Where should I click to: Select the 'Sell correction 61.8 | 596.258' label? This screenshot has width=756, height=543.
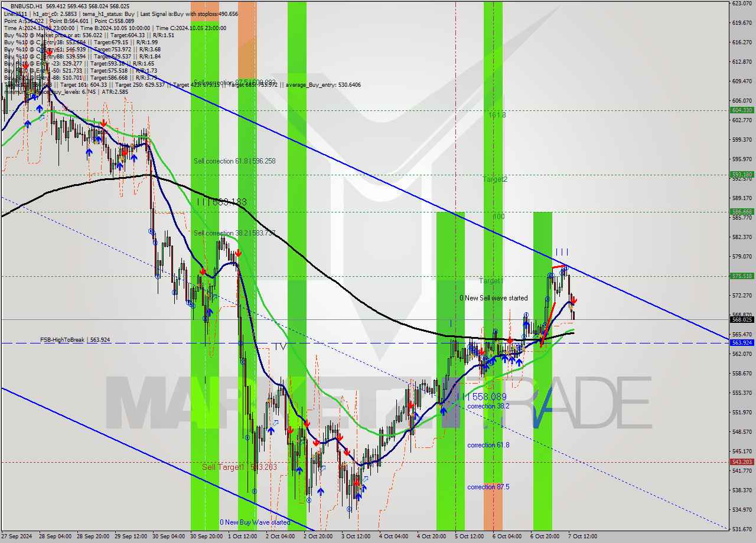click(234, 161)
